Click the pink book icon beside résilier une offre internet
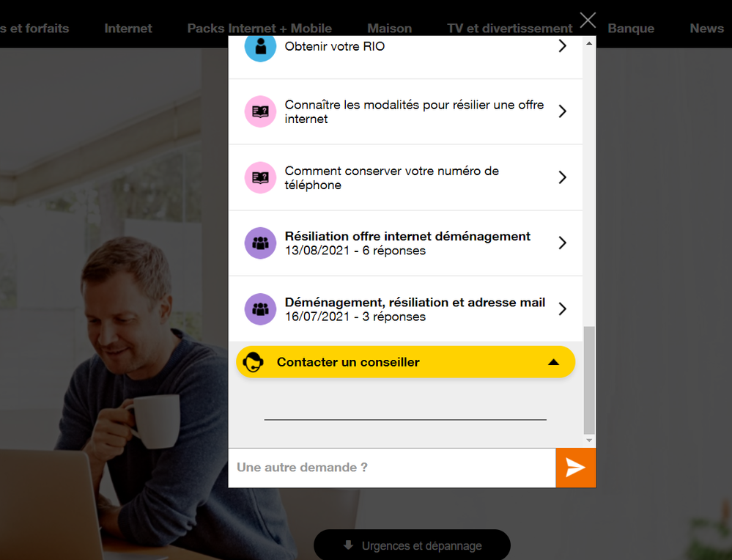The image size is (732, 560). click(x=261, y=111)
